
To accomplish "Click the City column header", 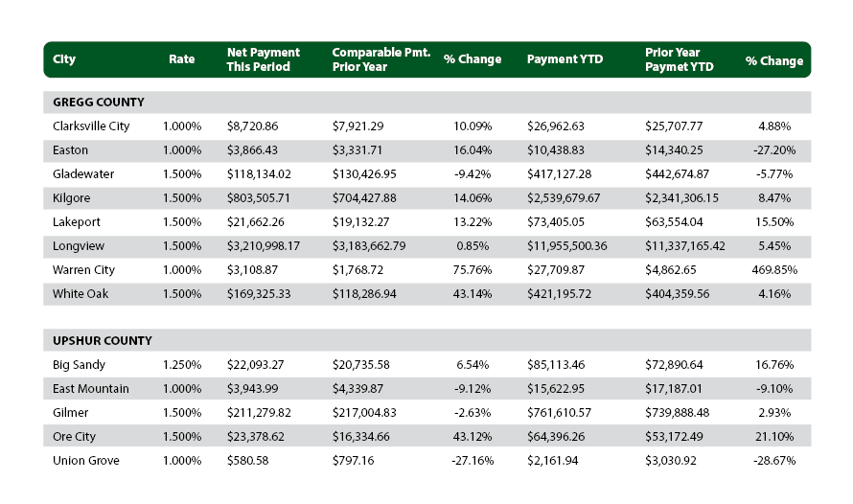I will pyautogui.click(x=64, y=59).
